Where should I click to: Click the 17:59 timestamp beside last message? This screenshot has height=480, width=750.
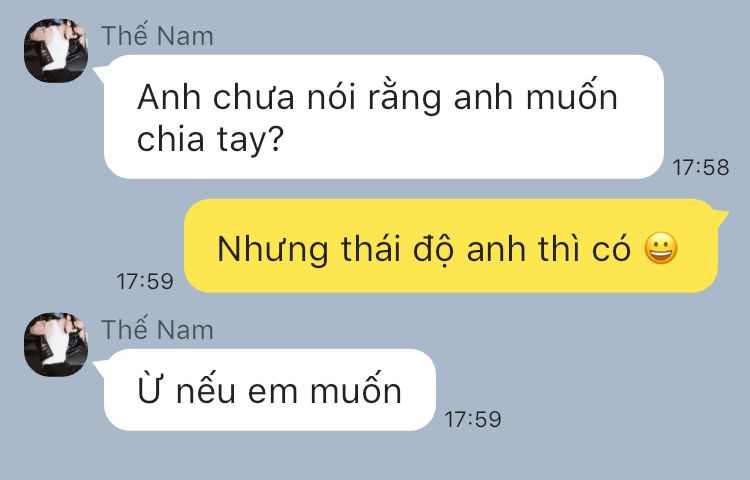[x=473, y=419]
